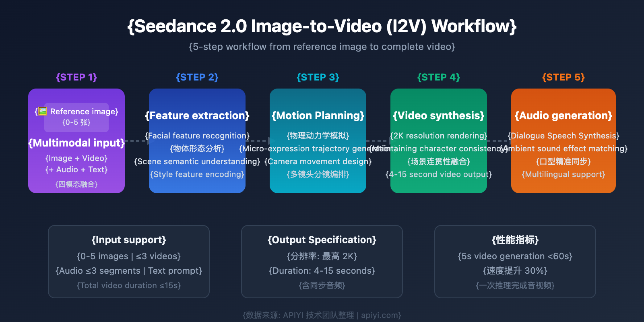This screenshot has height=322, width=644.
Task: Select the 5s video generation <60s line
Action: point(515,256)
